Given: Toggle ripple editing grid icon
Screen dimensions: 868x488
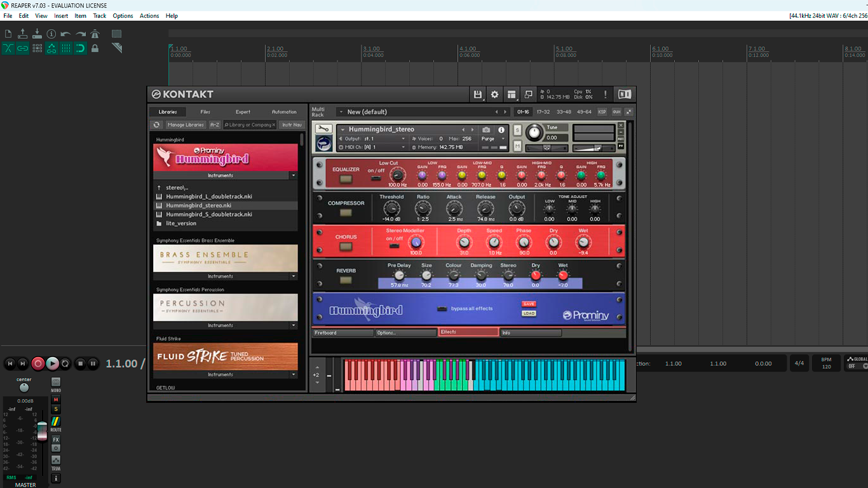Looking at the screenshot, I should pyautogui.click(x=37, y=48).
